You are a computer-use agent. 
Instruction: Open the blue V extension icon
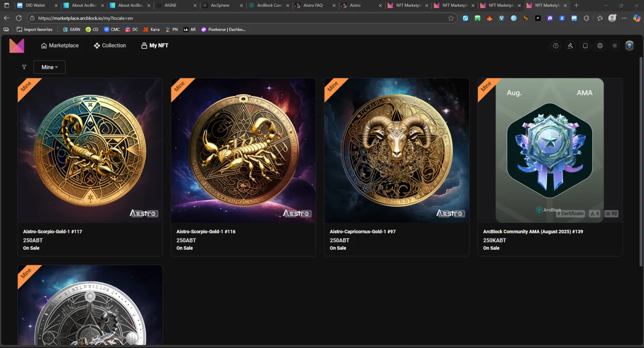point(502,18)
